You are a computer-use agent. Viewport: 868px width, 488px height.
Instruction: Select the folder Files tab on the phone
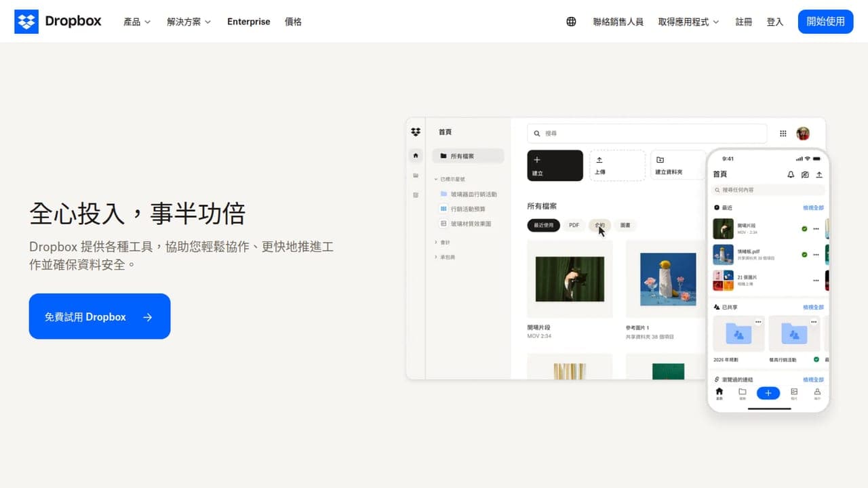743,394
